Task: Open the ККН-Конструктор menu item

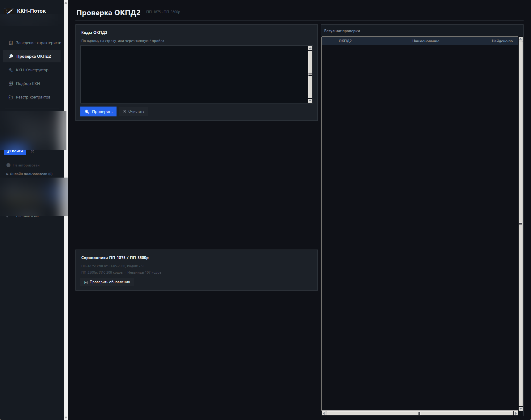Action: (32, 70)
